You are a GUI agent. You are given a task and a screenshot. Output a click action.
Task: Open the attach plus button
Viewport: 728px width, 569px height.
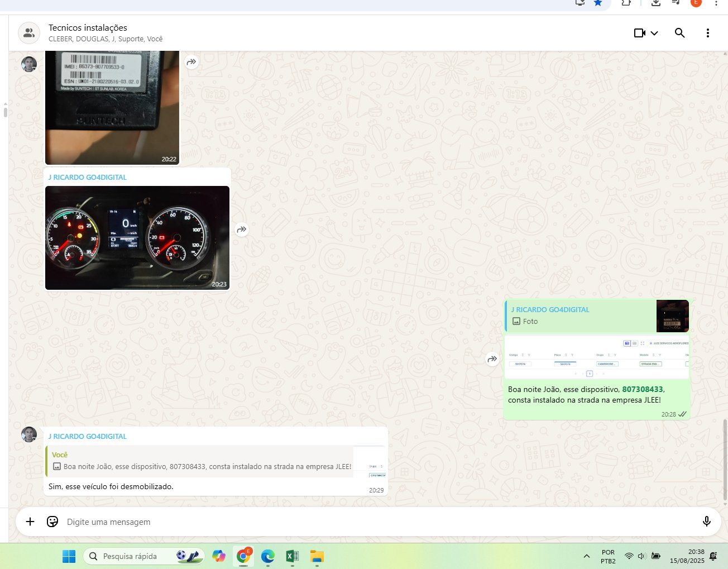click(x=30, y=522)
